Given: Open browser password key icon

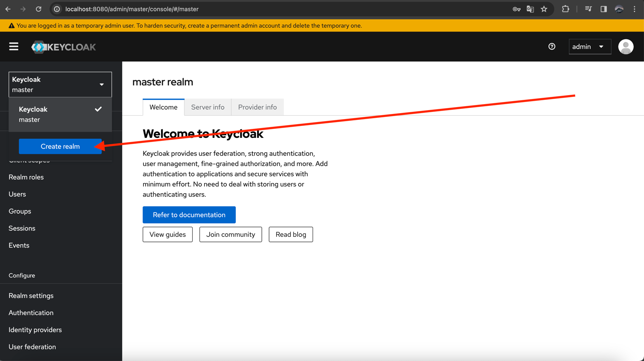Looking at the screenshot, I should pos(516,9).
